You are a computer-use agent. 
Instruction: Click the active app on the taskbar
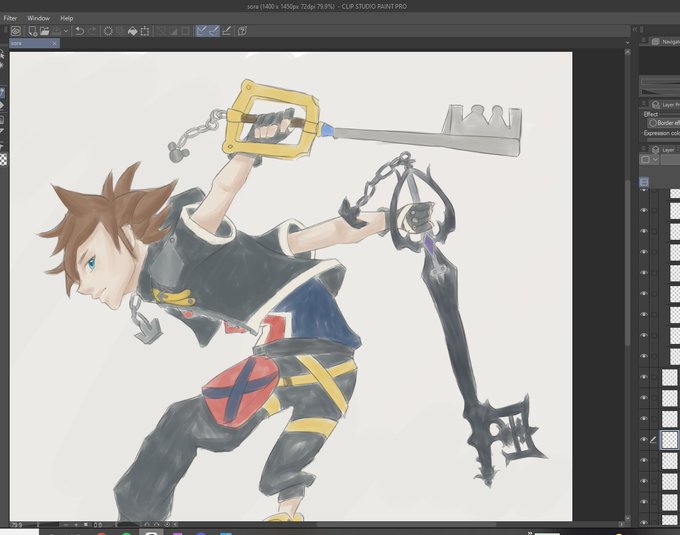[151, 532]
